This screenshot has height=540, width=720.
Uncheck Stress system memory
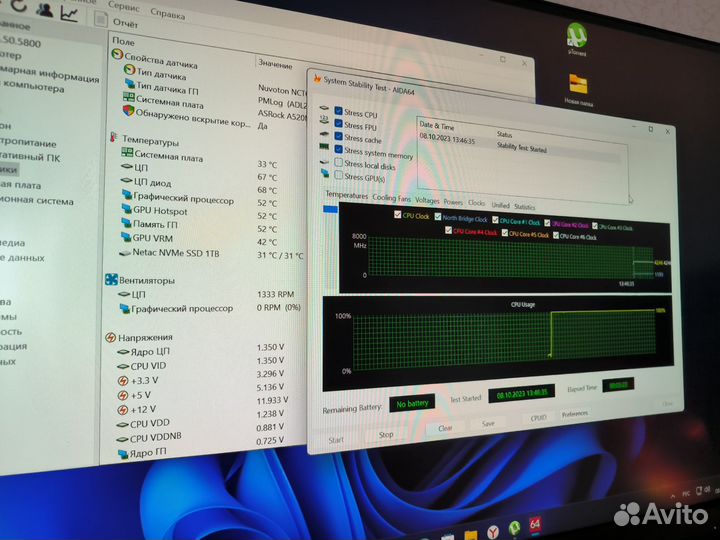[x=338, y=149]
